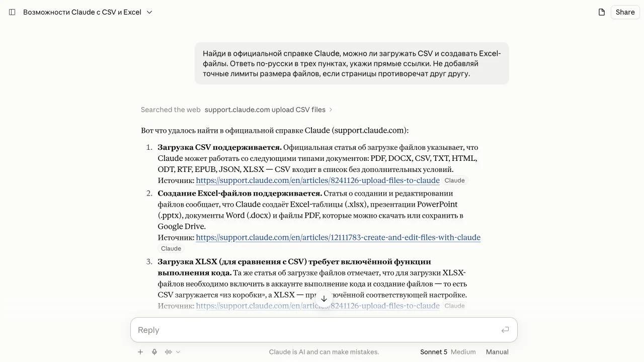Screen dimensions: 644x362
Task: Focus the Reply message input field
Action: point(317,330)
